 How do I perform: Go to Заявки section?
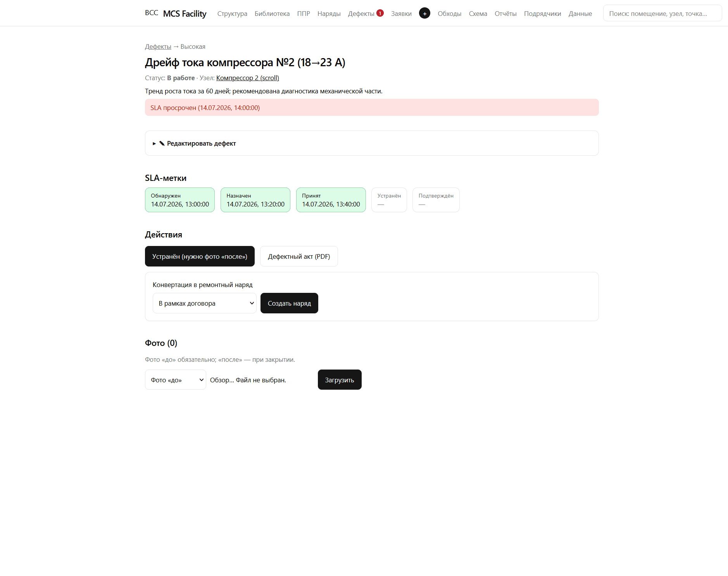pos(401,14)
